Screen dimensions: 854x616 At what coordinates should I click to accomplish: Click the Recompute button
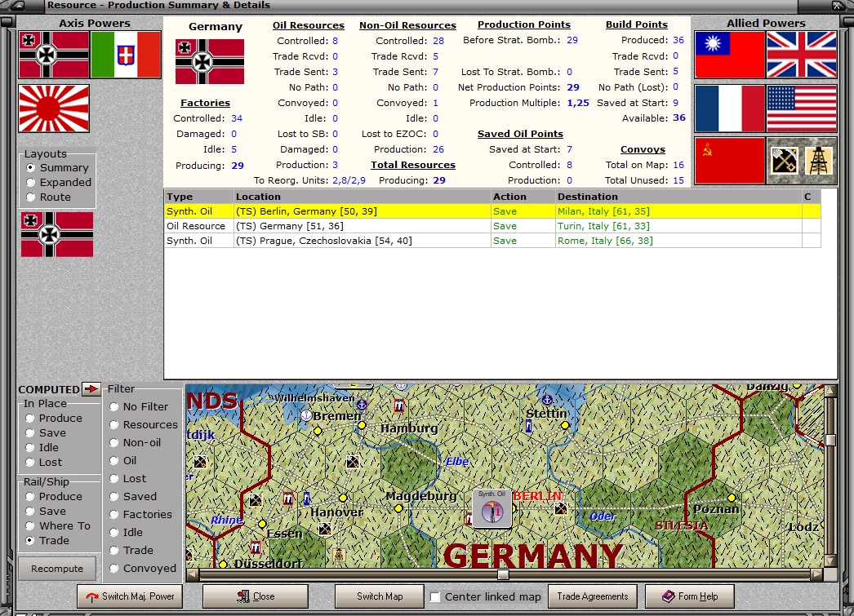57,569
